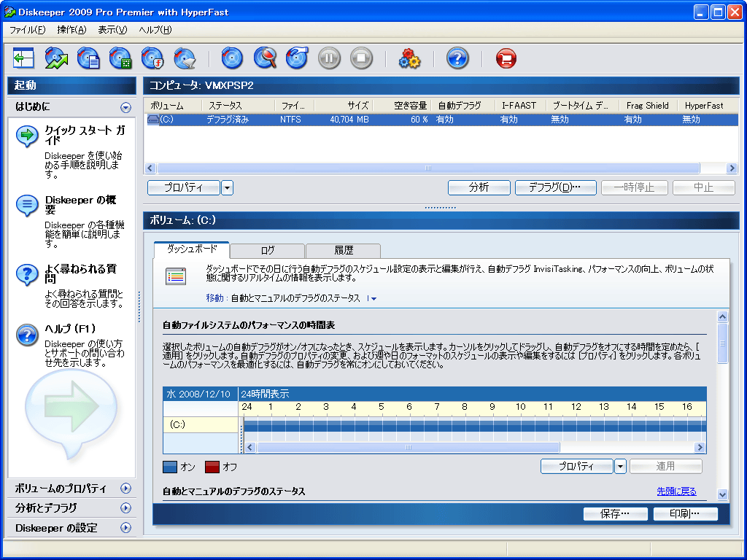Open the よく尋ねられる質問 question icon
The image size is (747, 560).
pyautogui.click(x=27, y=275)
